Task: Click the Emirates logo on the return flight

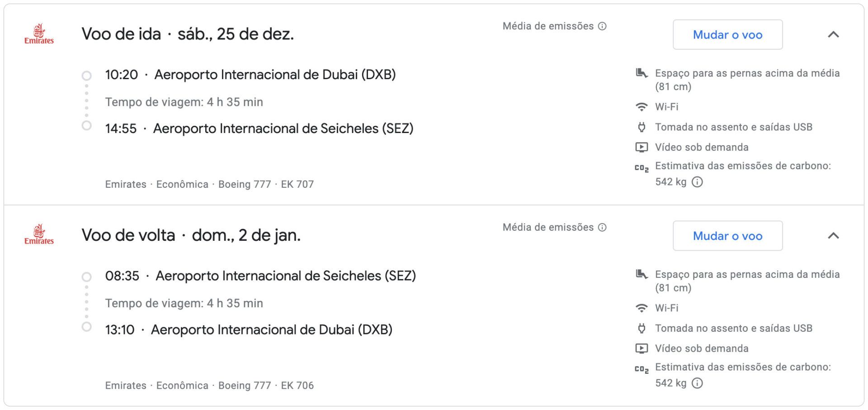Action: point(39,235)
